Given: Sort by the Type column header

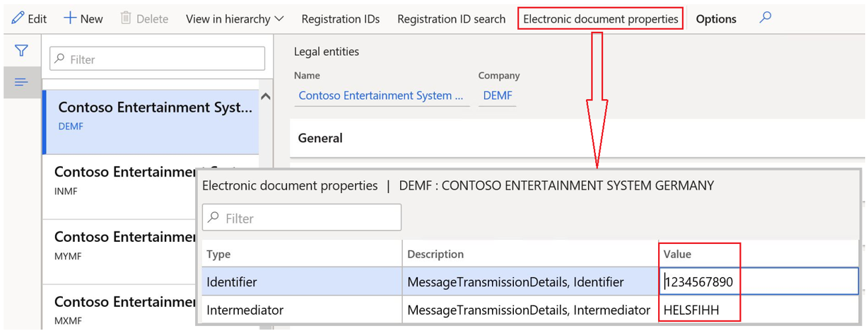Looking at the screenshot, I should click(x=302, y=254).
